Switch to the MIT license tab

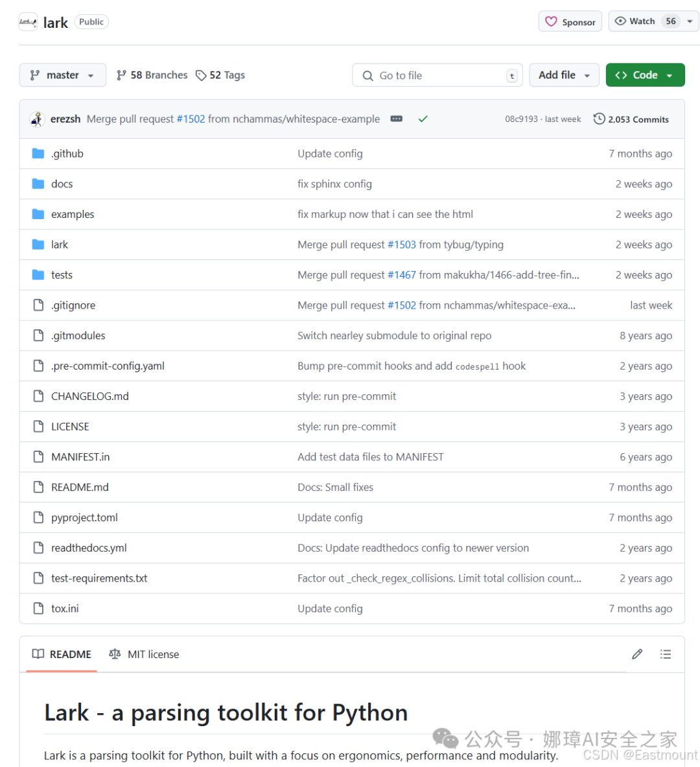[x=145, y=654]
